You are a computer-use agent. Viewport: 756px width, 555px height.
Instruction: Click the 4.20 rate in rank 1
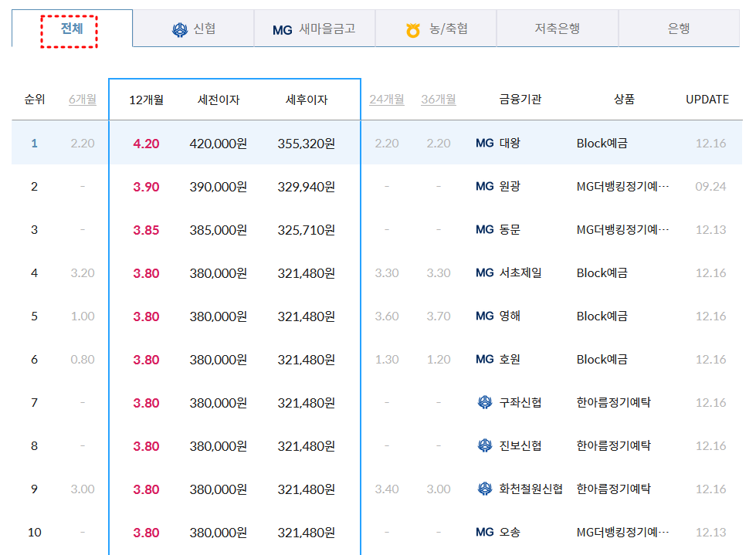[x=146, y=144]
